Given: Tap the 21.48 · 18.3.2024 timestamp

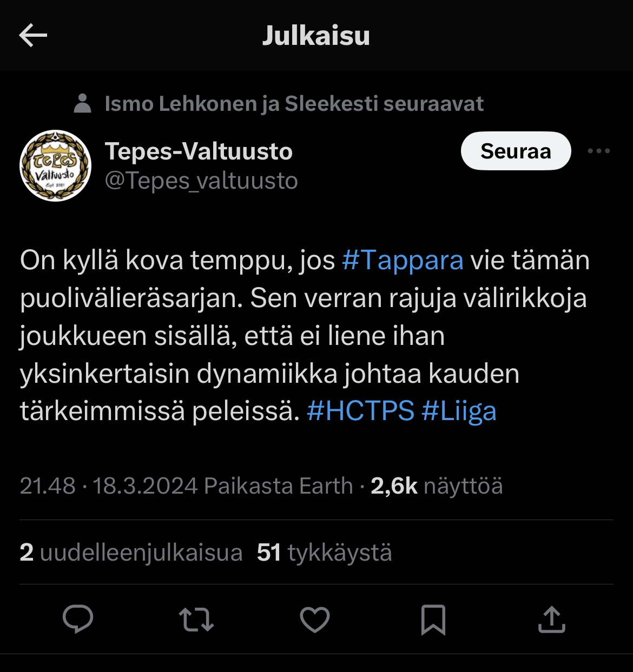Looking at the screenshot, I should tap(109, 486).
